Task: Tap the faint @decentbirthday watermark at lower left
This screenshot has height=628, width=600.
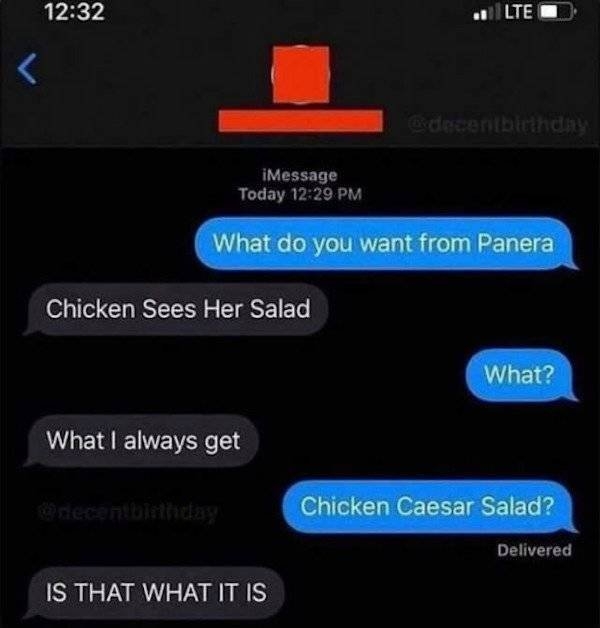Action: [128, 511]
